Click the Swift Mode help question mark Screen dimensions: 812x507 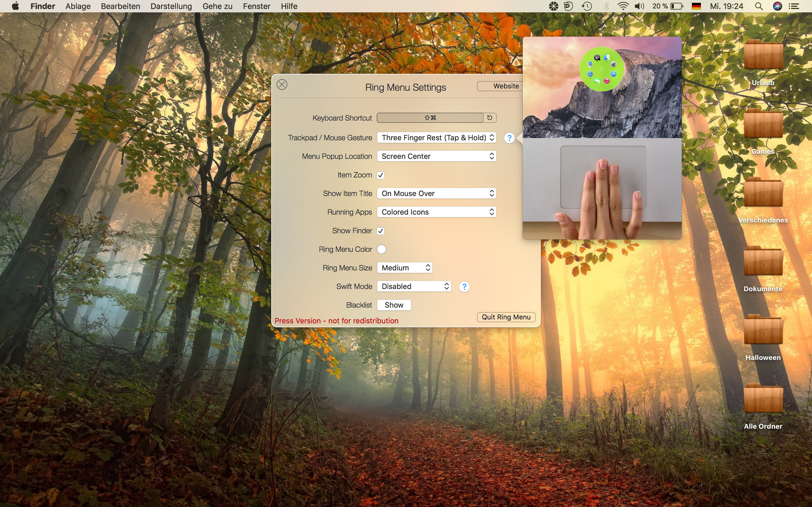[x=464, y=287]
